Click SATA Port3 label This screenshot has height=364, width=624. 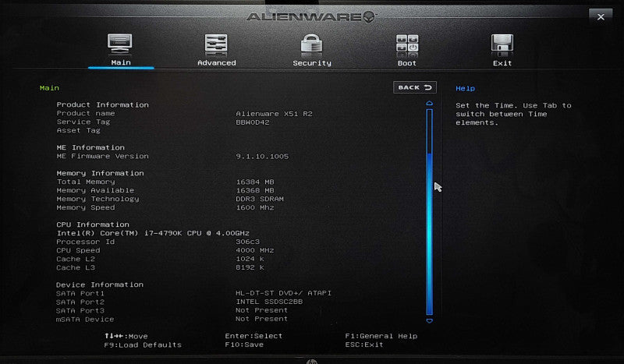click(80, 311)
